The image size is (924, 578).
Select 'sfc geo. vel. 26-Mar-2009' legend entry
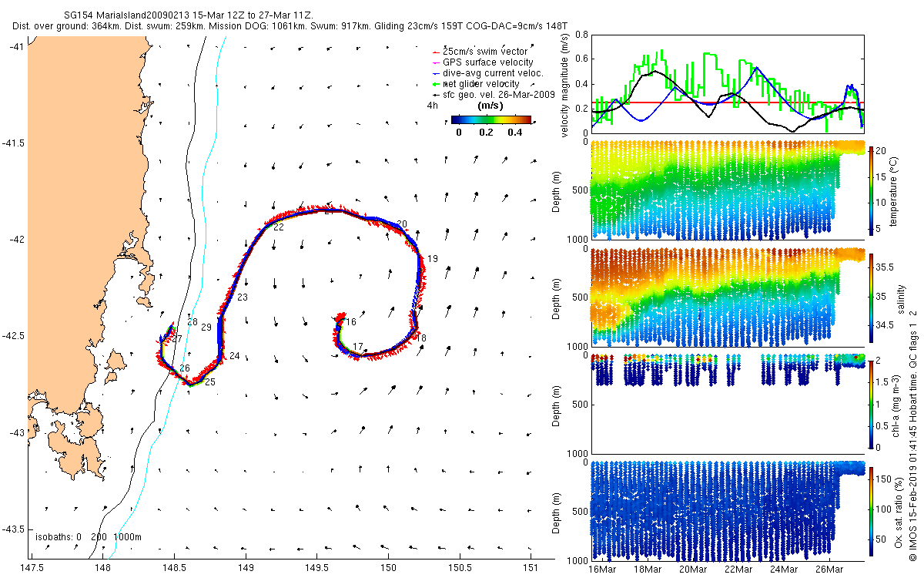click(493, 94)
